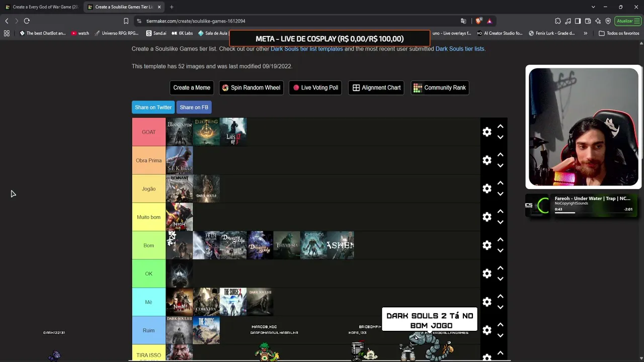The width and height of the screenshot is (644, 362).
Task: Open the watch bookmark
Action: pos(80,33)
